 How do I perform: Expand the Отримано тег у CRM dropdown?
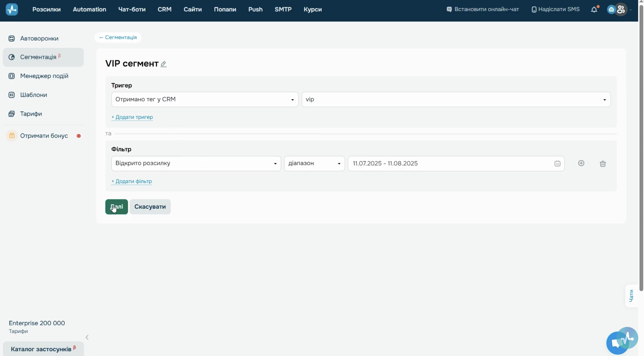tap(205, 99)
